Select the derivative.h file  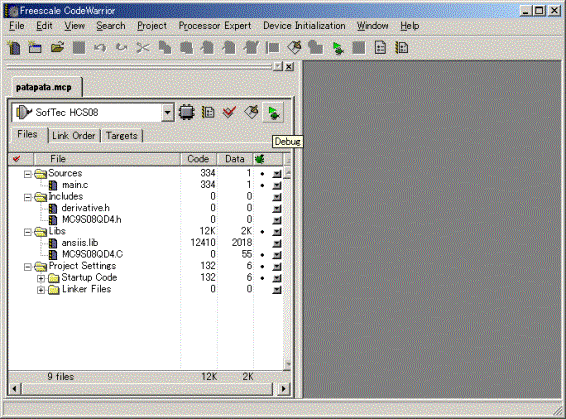pos(86,208)
